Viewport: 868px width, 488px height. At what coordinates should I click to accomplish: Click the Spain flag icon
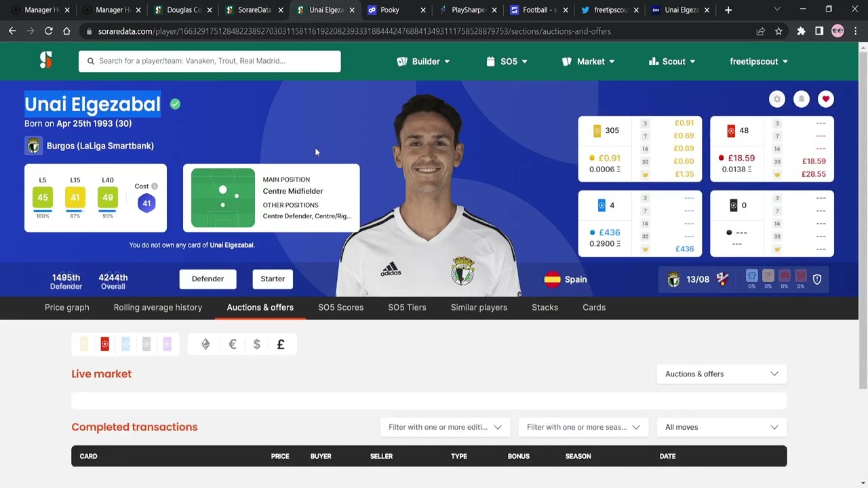(x=552, y=279)
